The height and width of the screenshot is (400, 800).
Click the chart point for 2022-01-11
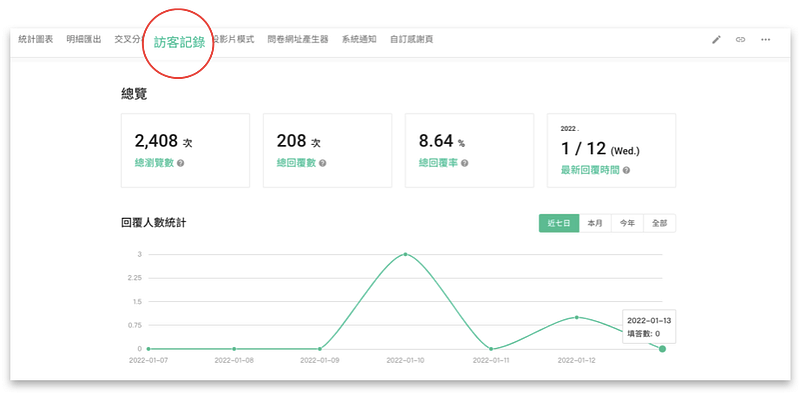pyautogui.click(x=491, y=349)
